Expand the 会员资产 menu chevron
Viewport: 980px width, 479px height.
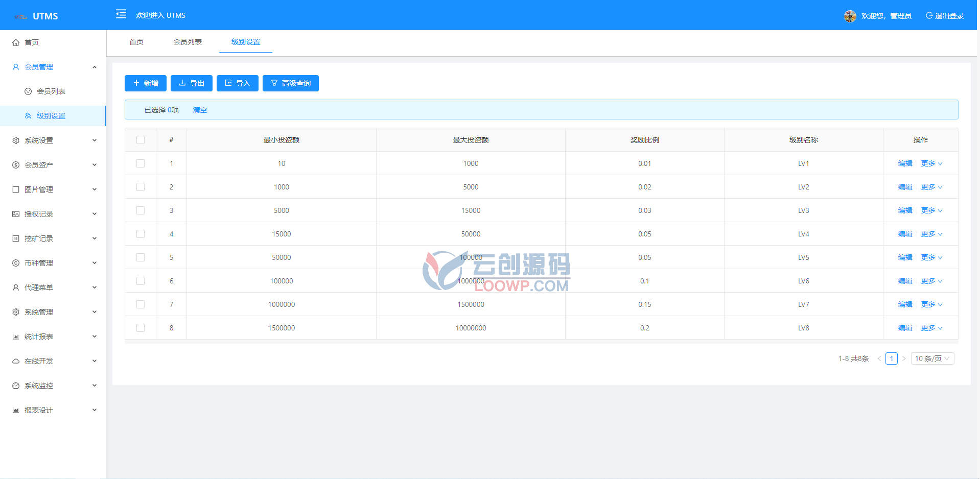click(95, 165)
